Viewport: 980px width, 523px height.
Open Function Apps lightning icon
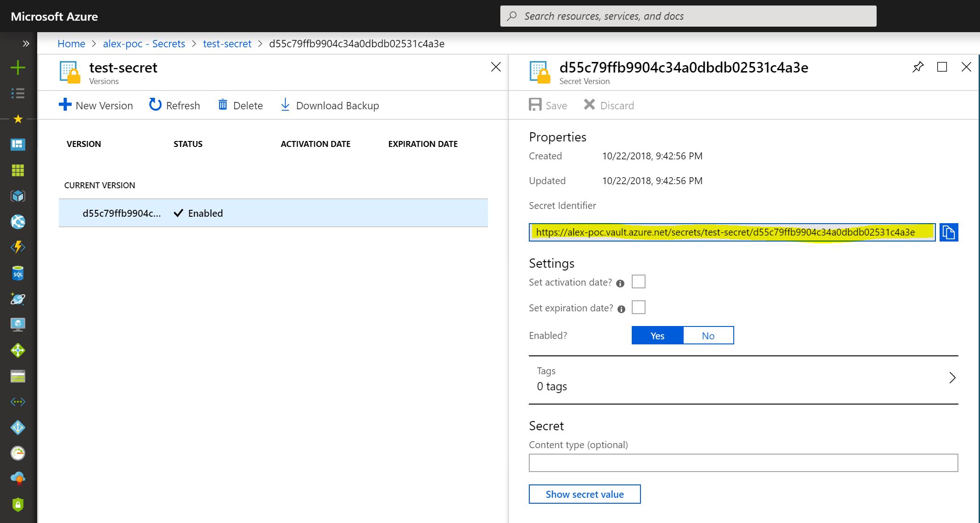[18, 247]
